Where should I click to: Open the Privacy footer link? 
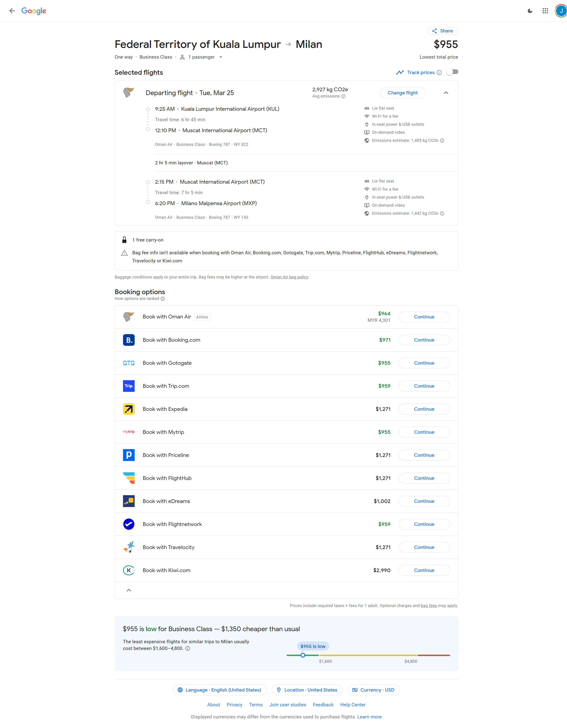point(235,705)
